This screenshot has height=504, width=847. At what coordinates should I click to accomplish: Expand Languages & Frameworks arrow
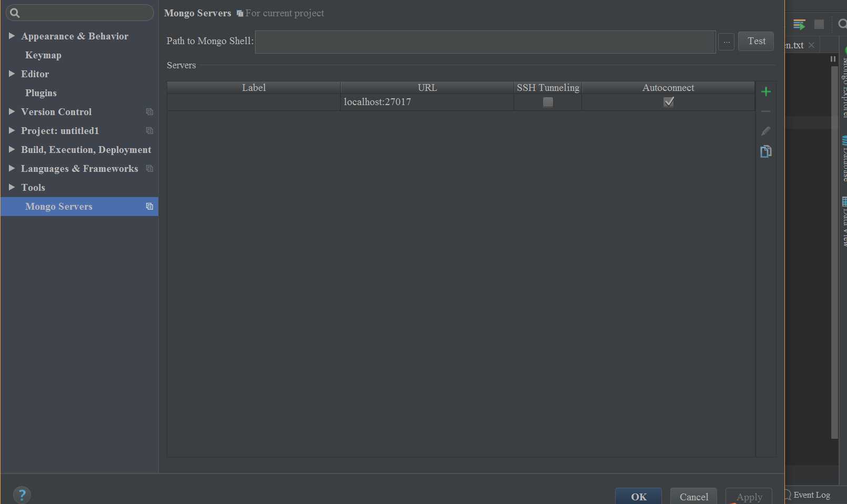pos(12,168)
